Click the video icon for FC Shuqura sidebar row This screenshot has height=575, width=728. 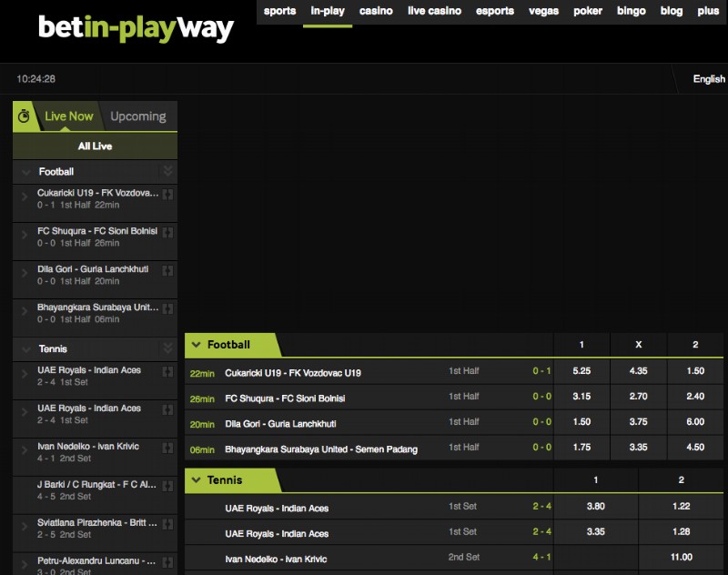[167, 233]
